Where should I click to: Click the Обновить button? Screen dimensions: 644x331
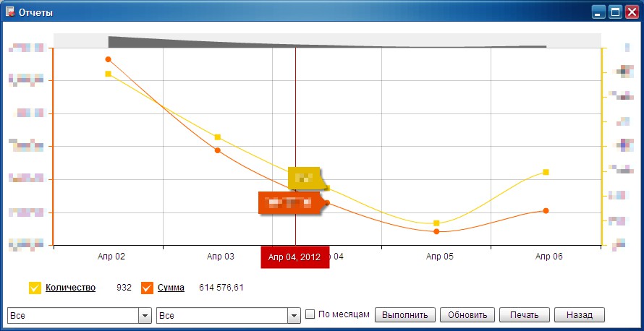click(x=467, y=315)
